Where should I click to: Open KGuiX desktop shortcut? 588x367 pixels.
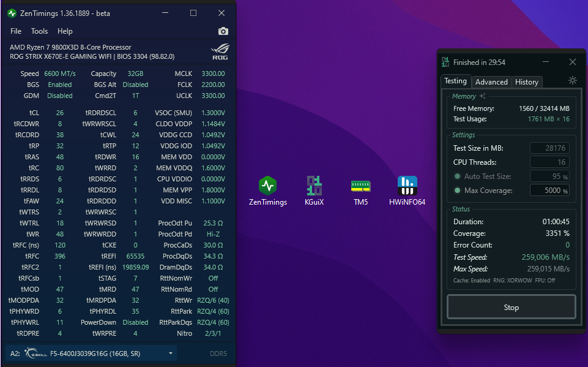(314, 191)
